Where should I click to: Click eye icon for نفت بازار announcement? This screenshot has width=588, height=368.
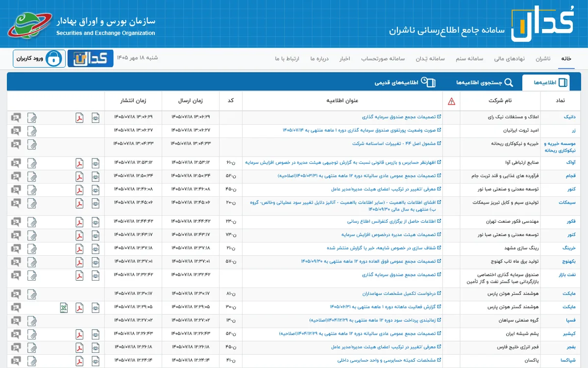(x=96, y=275)
